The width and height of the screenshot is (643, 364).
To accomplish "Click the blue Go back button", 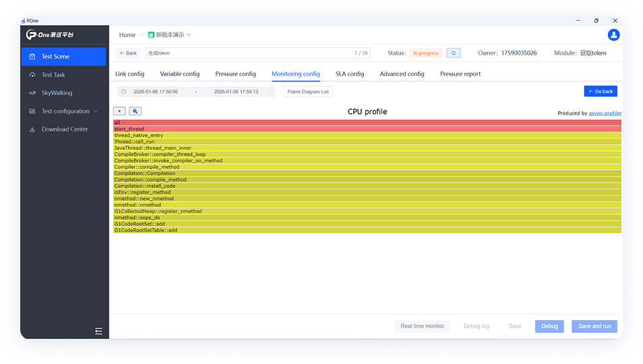I will tap(600, 91).
